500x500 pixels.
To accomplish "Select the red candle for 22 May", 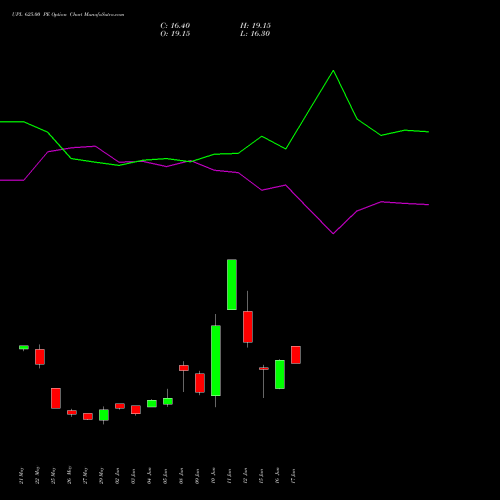I will 40,357.
